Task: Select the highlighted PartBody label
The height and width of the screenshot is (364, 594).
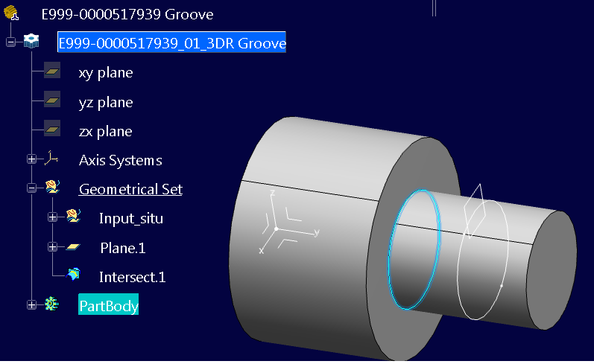Action: pos(108,304)
